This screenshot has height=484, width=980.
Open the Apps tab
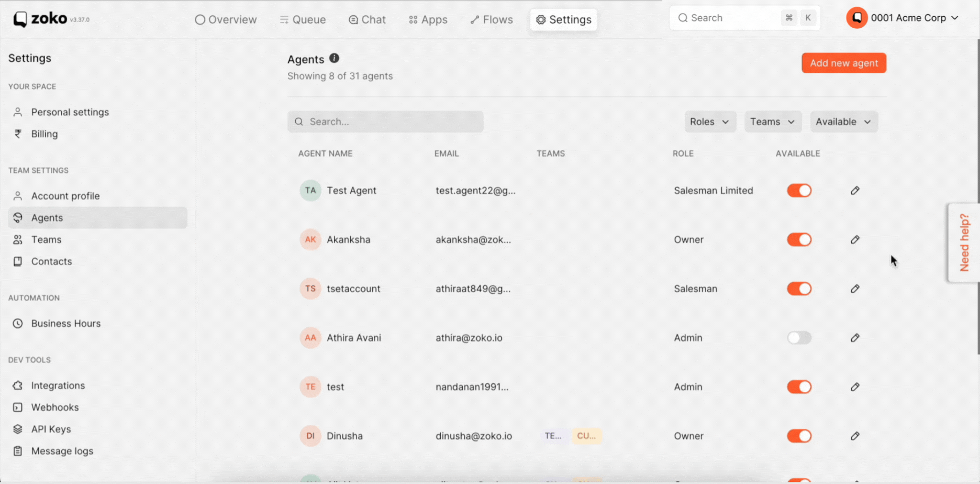pyautogui.click(x=428, y=19)
